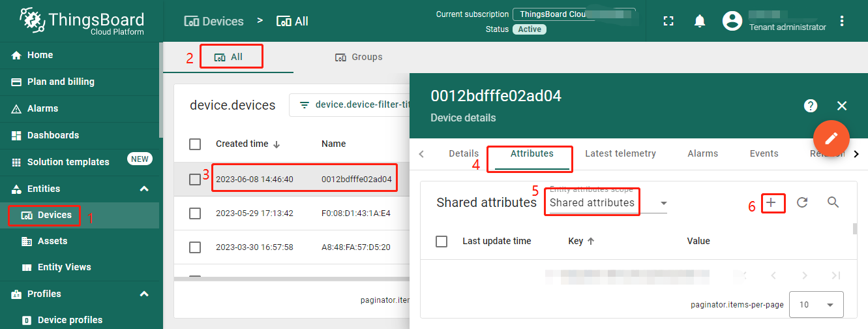Open the three-dot user menu
Viewport: 868px width, 329px height.
pos(842,21)
